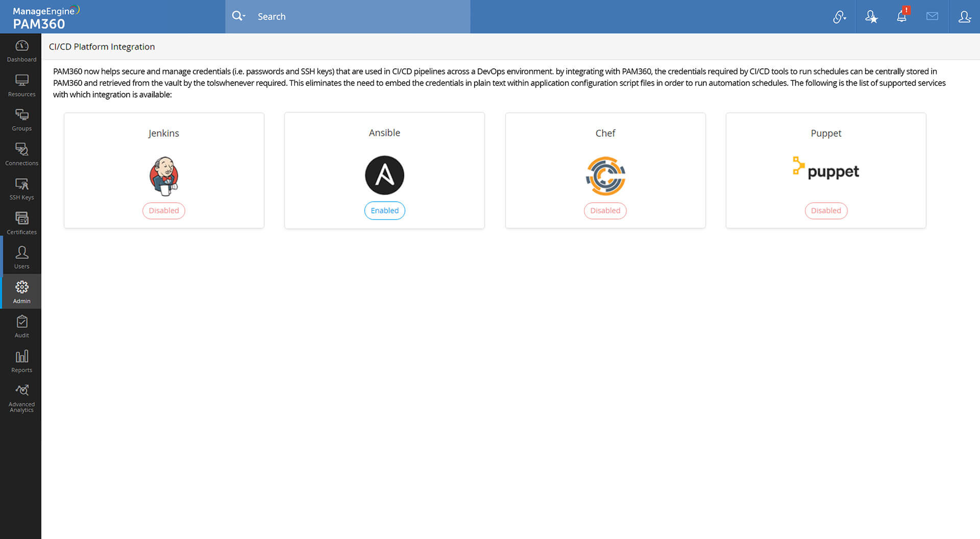Select Connections in the sidebar

click(21, 154)
